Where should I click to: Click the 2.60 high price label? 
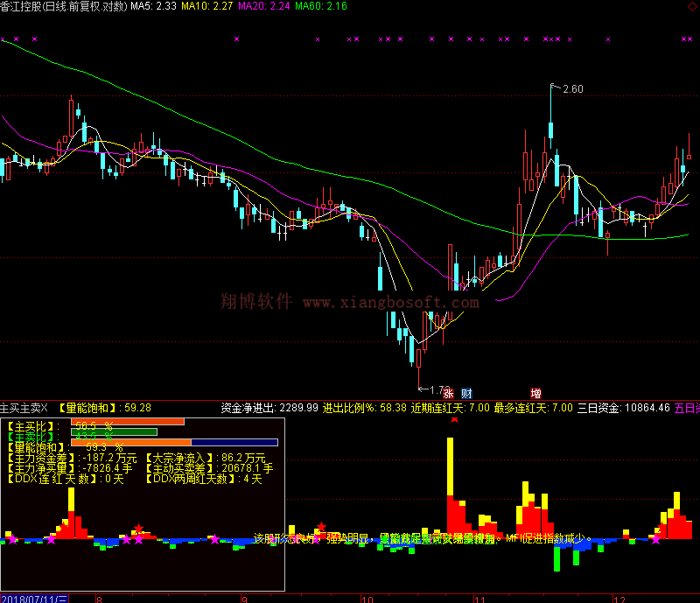click(x=573, y=89)
